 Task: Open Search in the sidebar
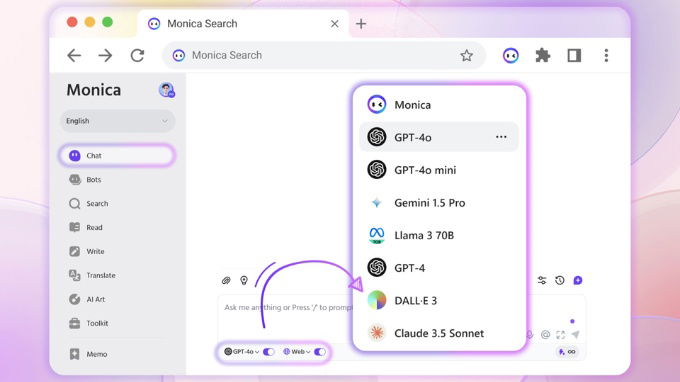[x=88, y=203]
